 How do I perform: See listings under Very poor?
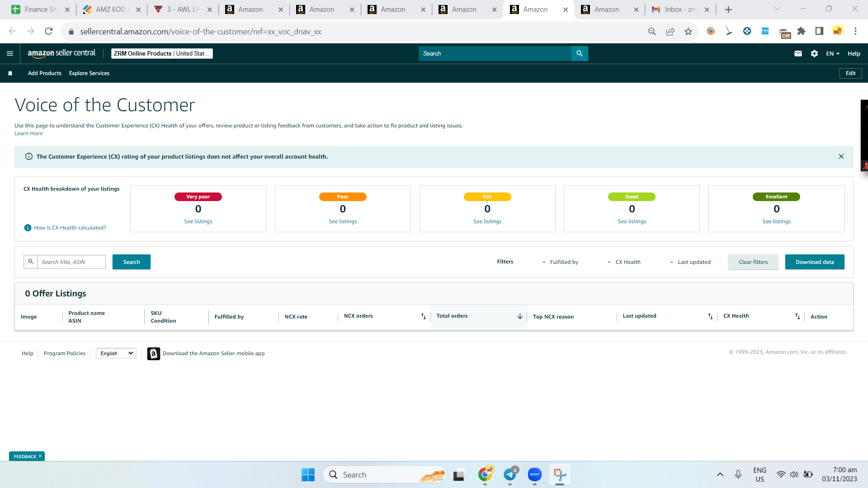click(x=198, y=221)
